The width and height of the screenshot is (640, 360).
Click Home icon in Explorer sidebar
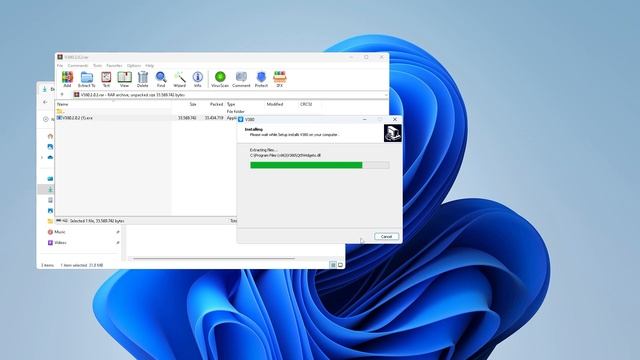tap(50, 136)
